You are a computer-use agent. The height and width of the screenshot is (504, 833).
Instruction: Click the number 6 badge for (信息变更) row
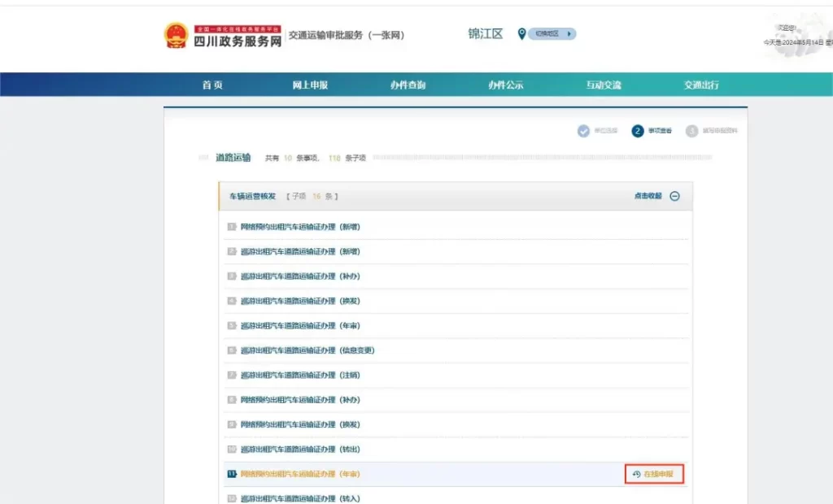pos(232,350)
